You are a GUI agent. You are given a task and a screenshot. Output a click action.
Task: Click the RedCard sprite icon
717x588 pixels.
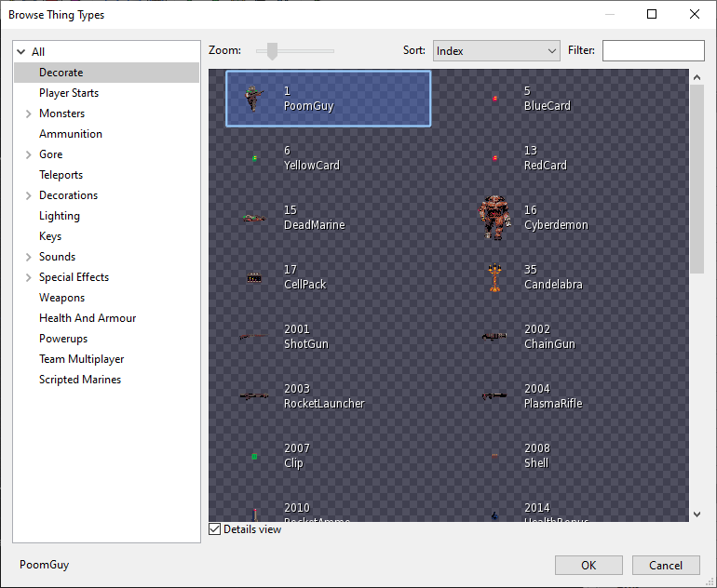(x=494, y=158)
